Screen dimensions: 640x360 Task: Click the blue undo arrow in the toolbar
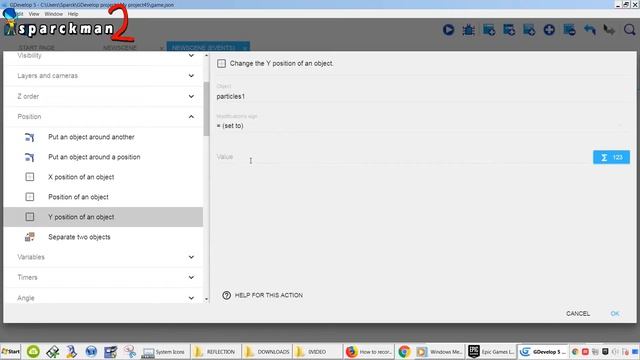[589, 30]
